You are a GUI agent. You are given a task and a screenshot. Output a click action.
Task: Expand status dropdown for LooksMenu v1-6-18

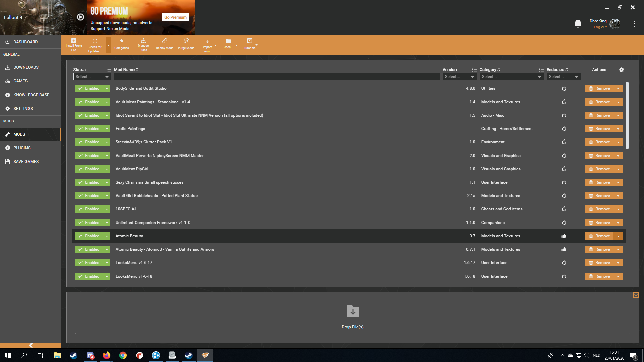(107, 276)
